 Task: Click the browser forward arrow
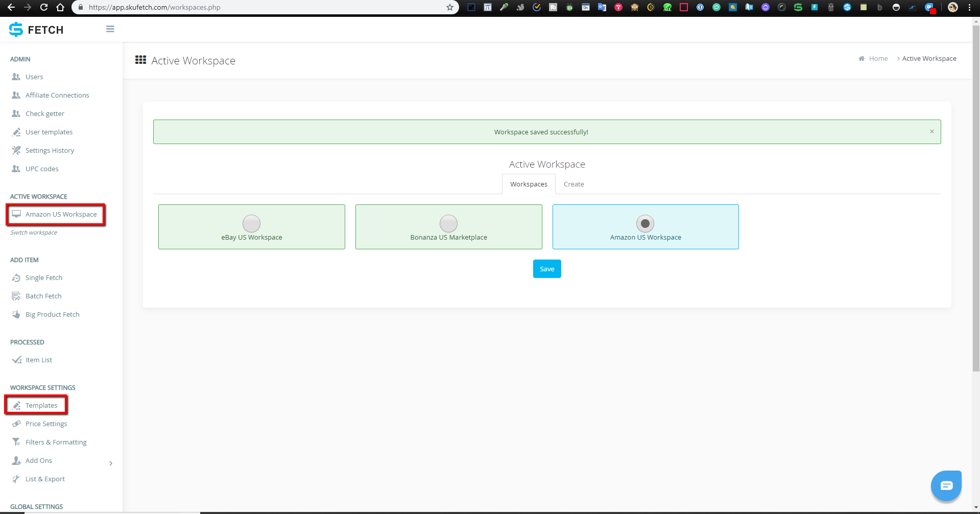click(28, 7)
